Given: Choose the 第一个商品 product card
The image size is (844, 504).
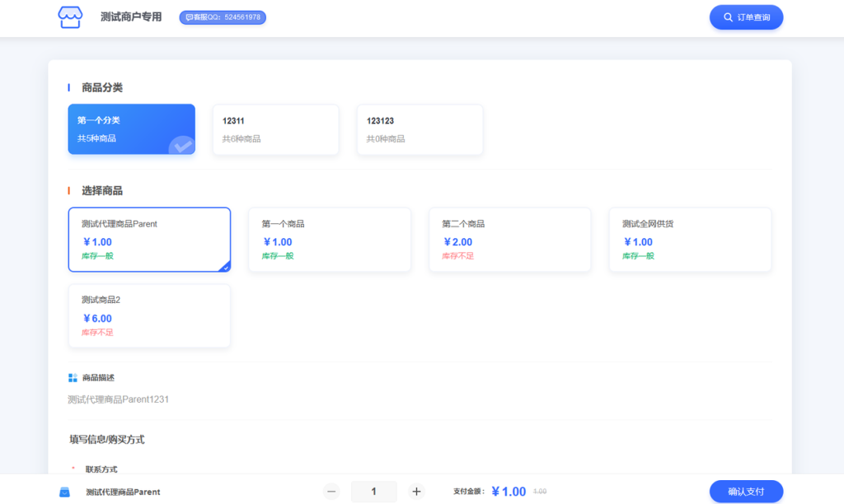Looking at the screenshot, I should coord(330,240).
